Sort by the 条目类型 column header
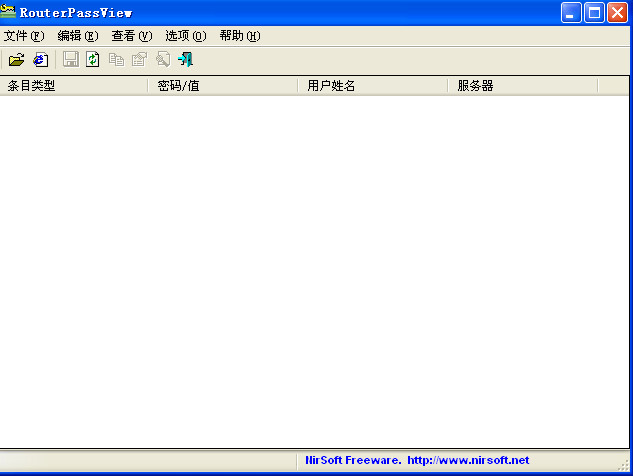 click(x=74, y=86)
